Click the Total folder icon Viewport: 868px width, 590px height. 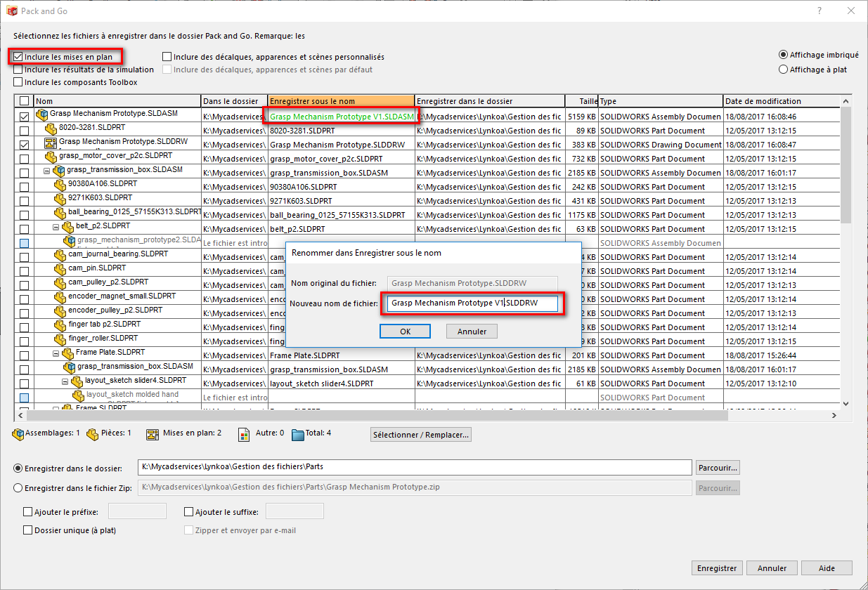point(298,434)
